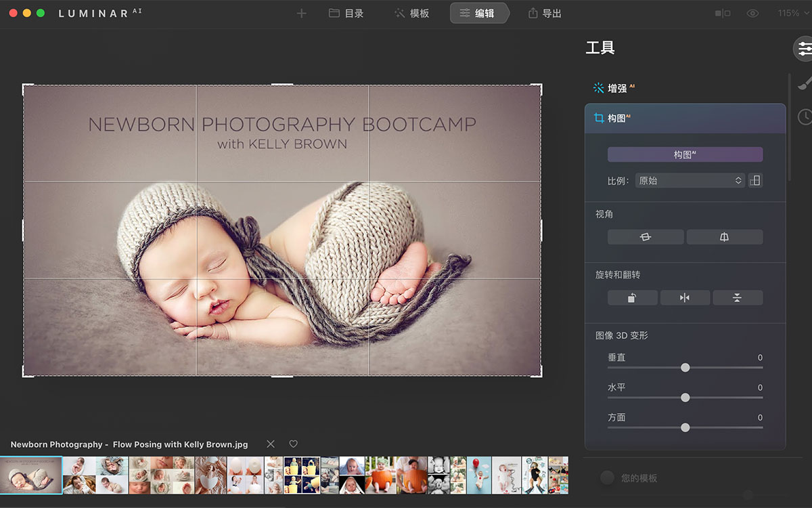This screenshot has width=812, height=508.
Task: Flip the image vertically
Action: point(738,297)
